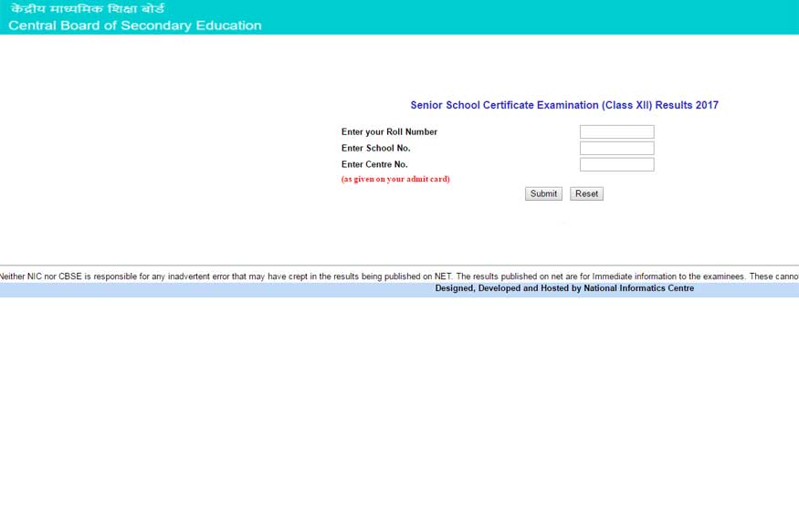Click 'National Informatics Centre' in the footer

(x=638, y=288)
